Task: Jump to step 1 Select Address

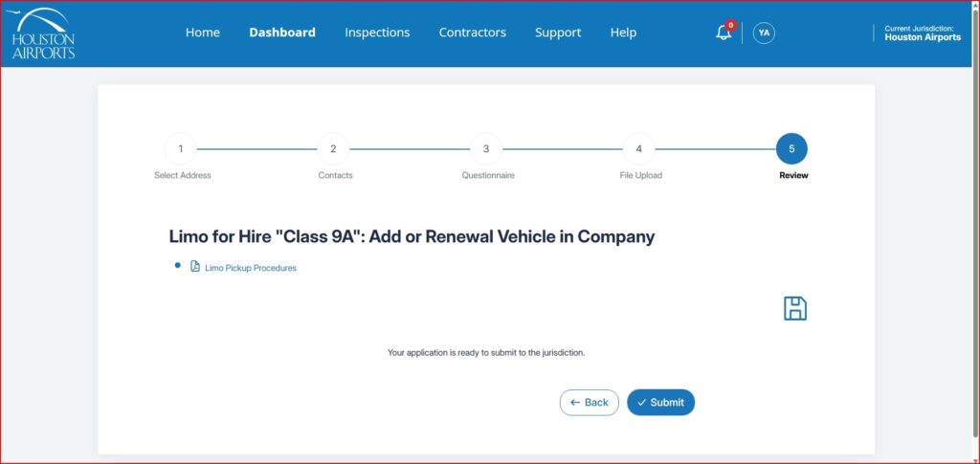Action: pyautogui.click(x=181, y=149)
